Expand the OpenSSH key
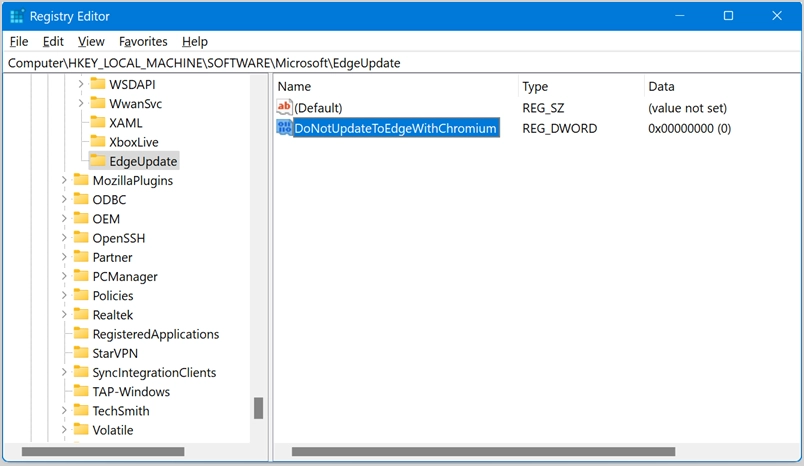804x466 pixels. pos(64,238)
